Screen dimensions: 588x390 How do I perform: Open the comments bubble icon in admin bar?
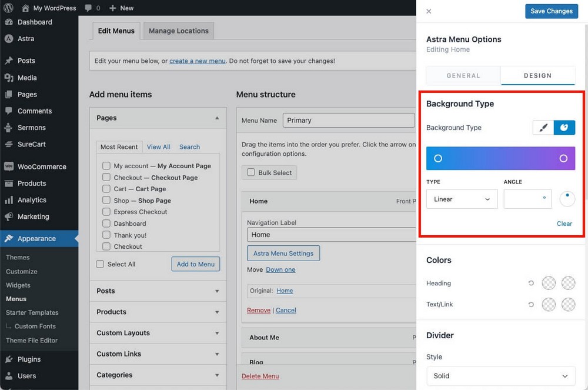[88, 8]
